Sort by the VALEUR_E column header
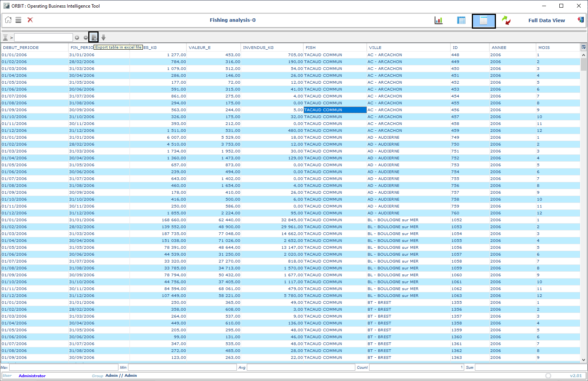 coord(214,47)
